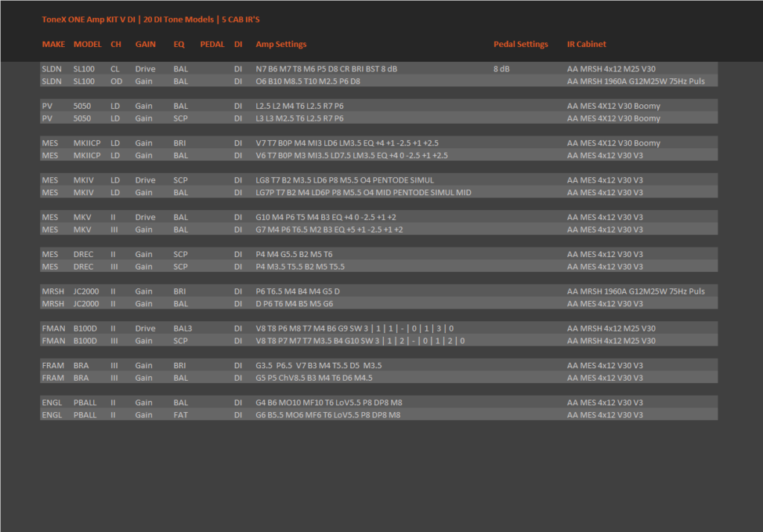This screenshot has width=763, height=532.
Task: Click 'AA MRSH 4x12 M25 V30' in B100D Drive row
Action: pos(611,329)
